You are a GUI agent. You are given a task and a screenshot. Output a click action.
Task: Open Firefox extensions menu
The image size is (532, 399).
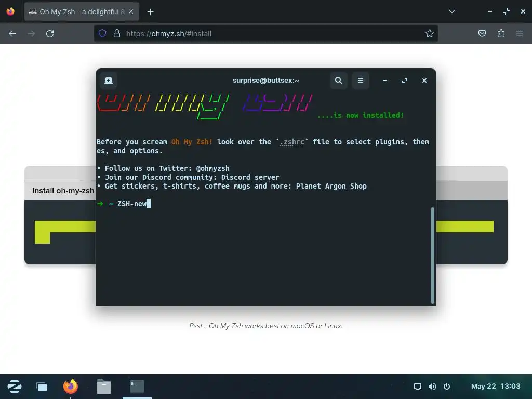(x=501, y=33)
